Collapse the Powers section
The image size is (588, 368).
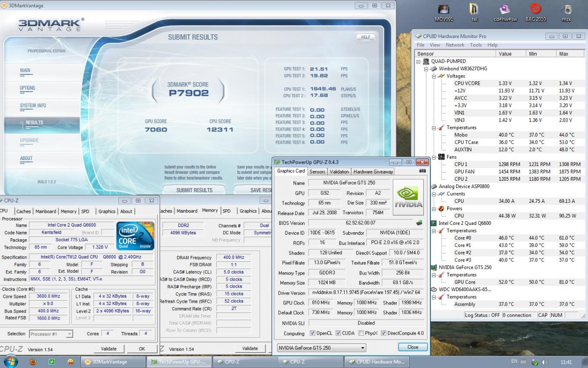[x=434, y=208]
